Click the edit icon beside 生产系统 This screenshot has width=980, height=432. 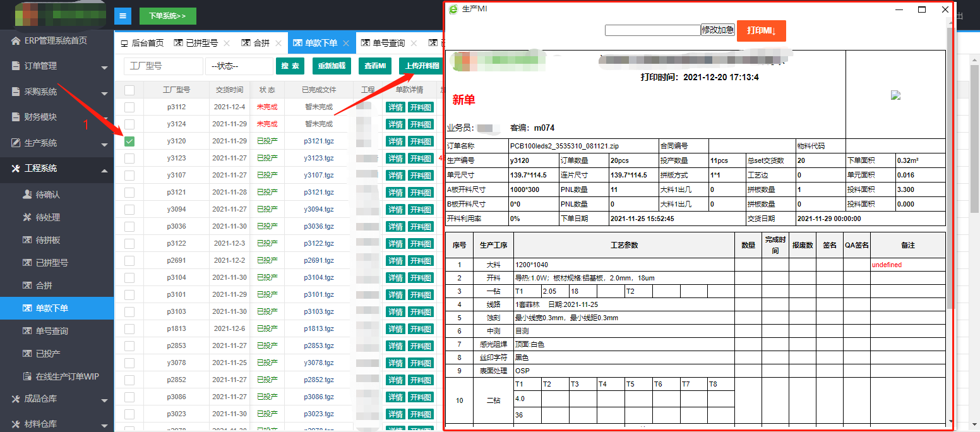click(16, 143)
